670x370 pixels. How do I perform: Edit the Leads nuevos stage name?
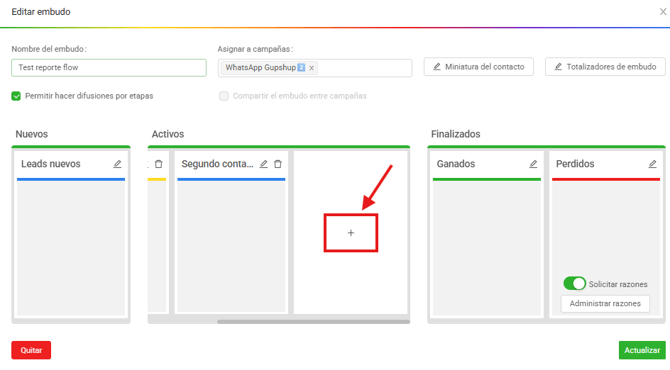point(117,164)
